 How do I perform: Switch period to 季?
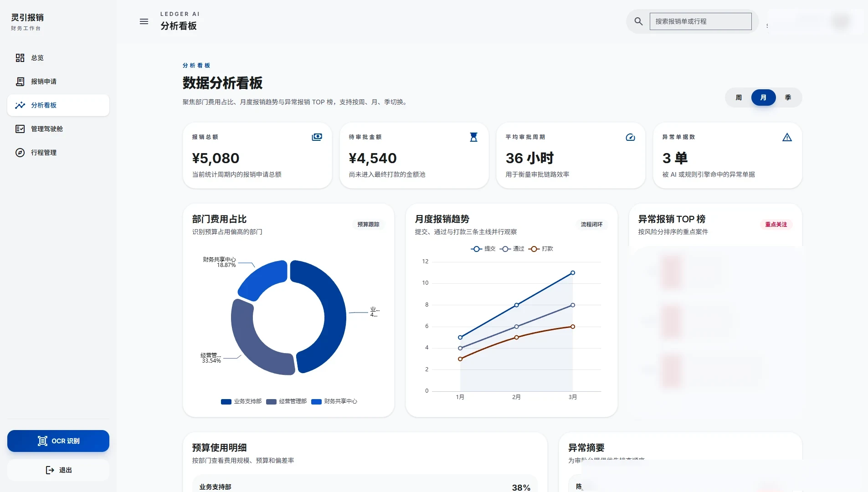(x=788, y=97)
